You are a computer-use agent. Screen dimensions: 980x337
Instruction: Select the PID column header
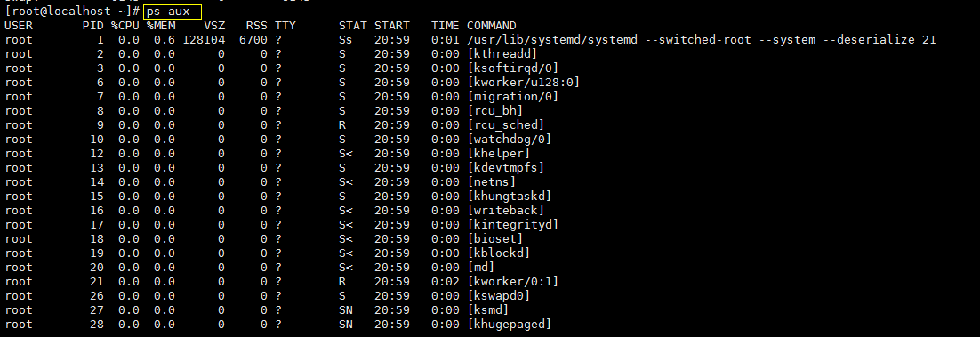93,26
